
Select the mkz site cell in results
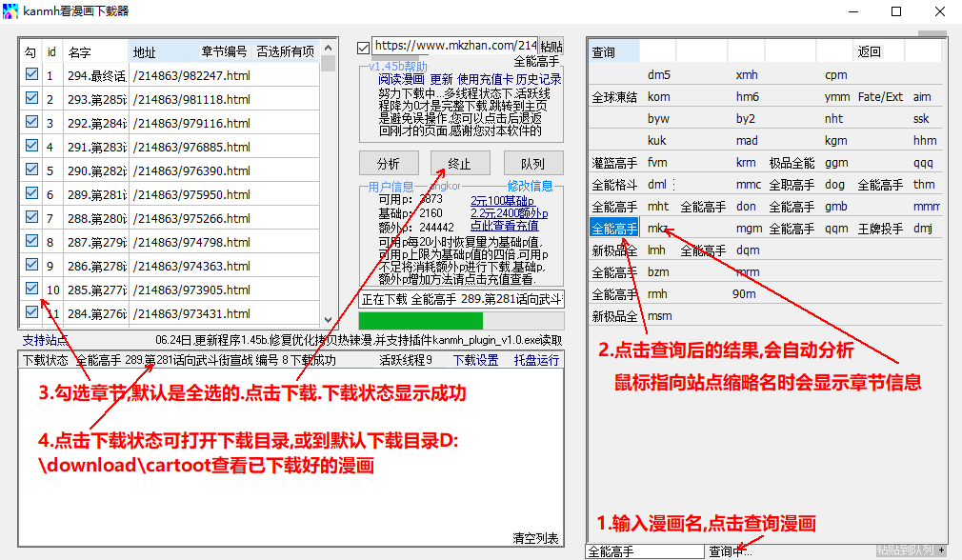pyautogui.click(x=658, y=229)
